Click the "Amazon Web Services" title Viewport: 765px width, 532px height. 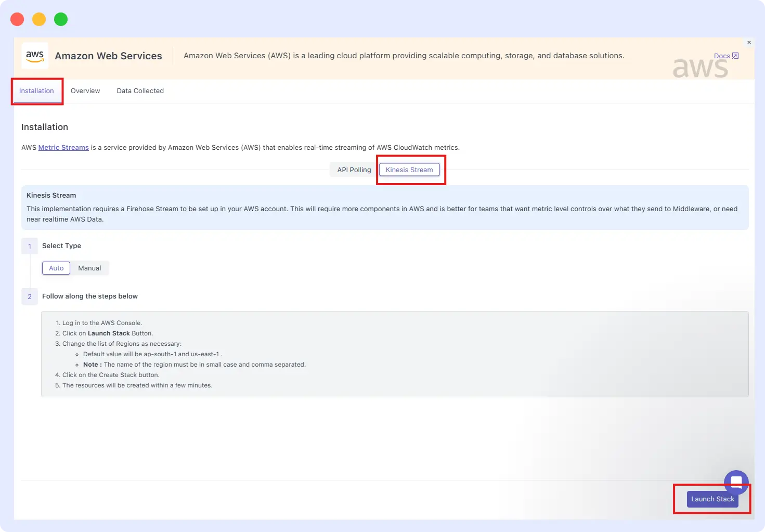[108, 56]
